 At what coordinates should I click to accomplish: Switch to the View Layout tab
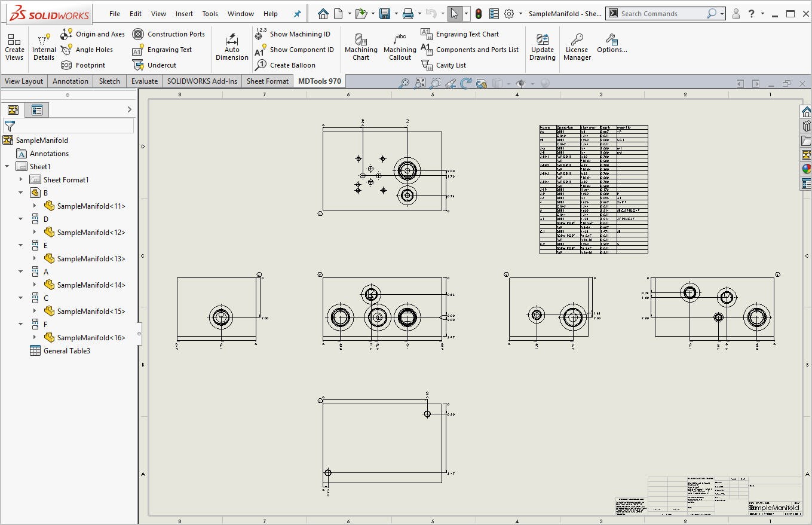pyautogui.click(x=24, y=81)
